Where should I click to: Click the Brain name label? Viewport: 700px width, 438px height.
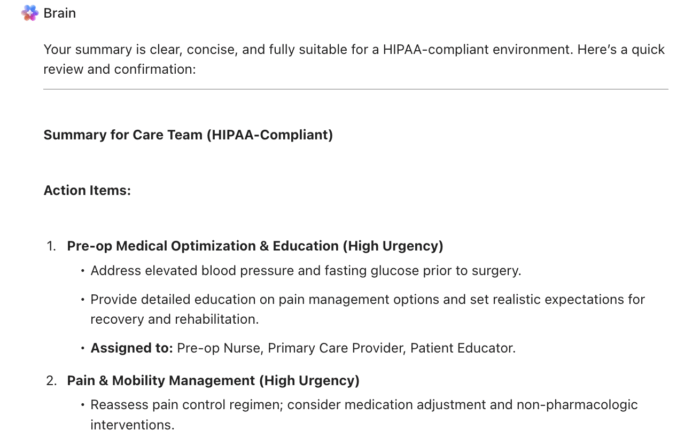point(59,13)
